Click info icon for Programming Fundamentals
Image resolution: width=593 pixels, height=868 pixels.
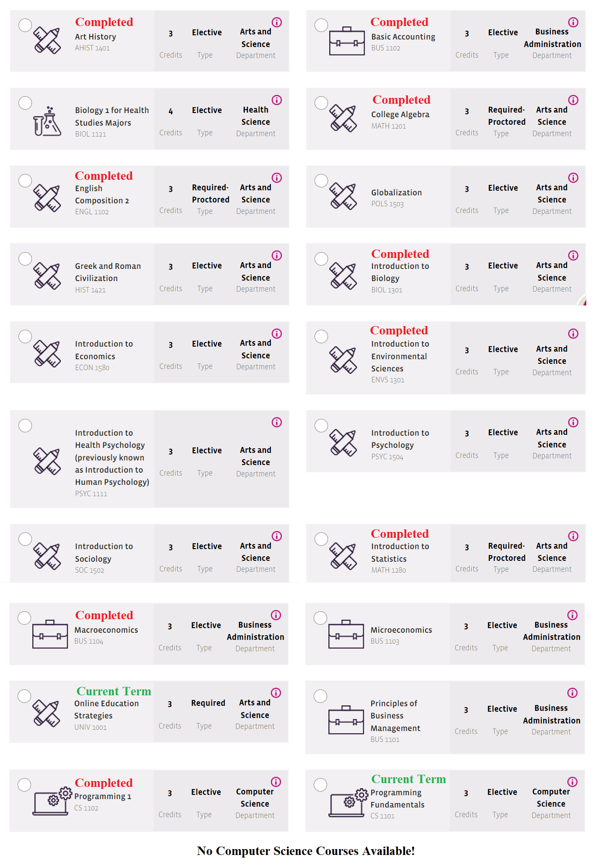[572, 782]
